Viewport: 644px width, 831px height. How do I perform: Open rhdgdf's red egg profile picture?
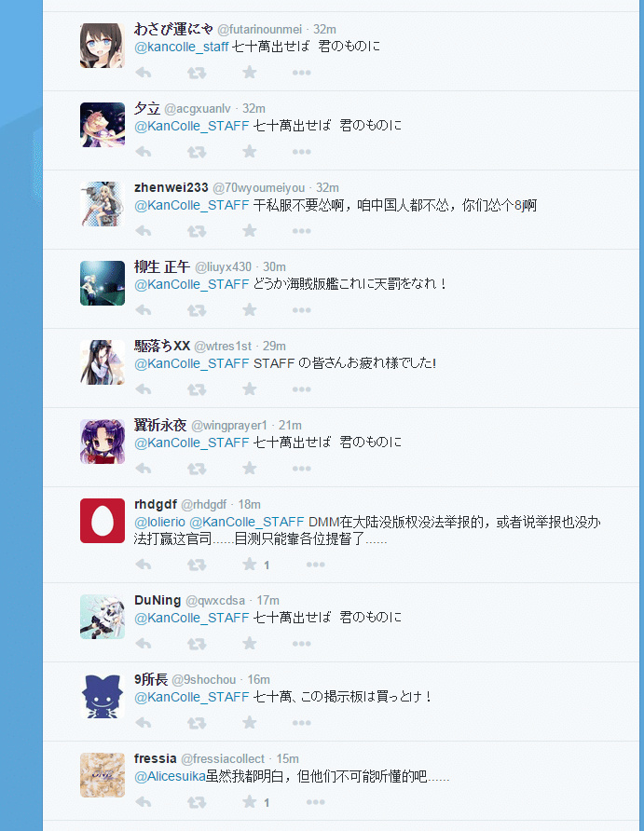103,521
